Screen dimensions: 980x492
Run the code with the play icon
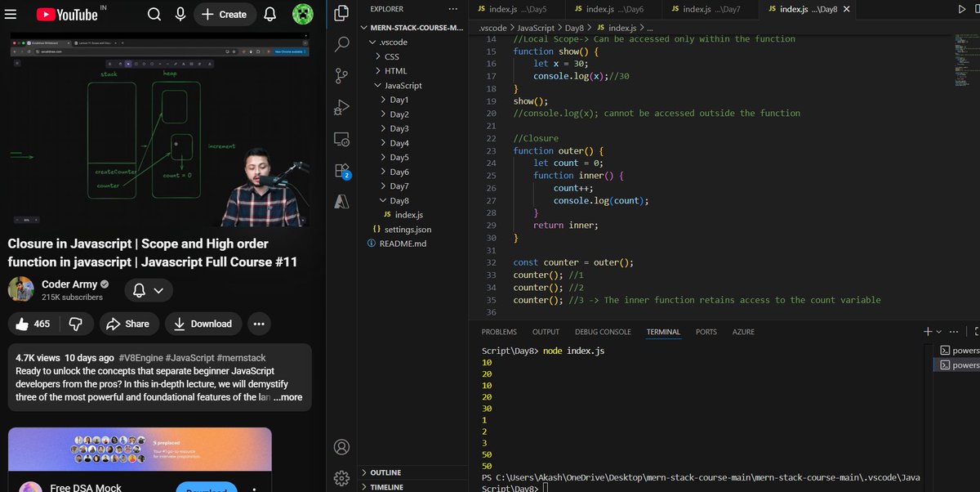coord(963,9)
